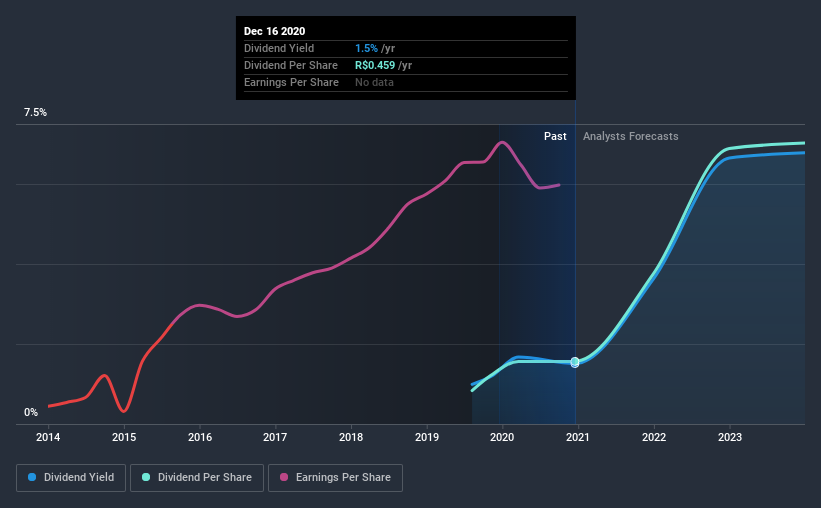This screenshot has width=821, height=508.
Task: Click the 2020 x-axis label
Action: point(502,437)
